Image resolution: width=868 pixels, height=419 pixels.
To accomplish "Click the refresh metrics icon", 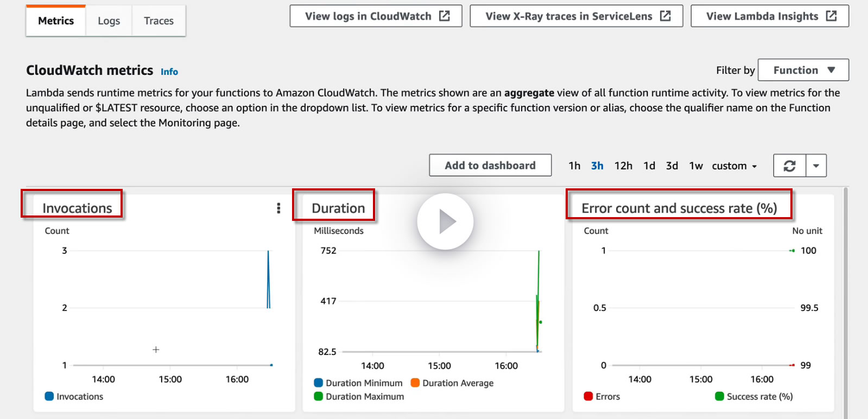I will (790, 166).
